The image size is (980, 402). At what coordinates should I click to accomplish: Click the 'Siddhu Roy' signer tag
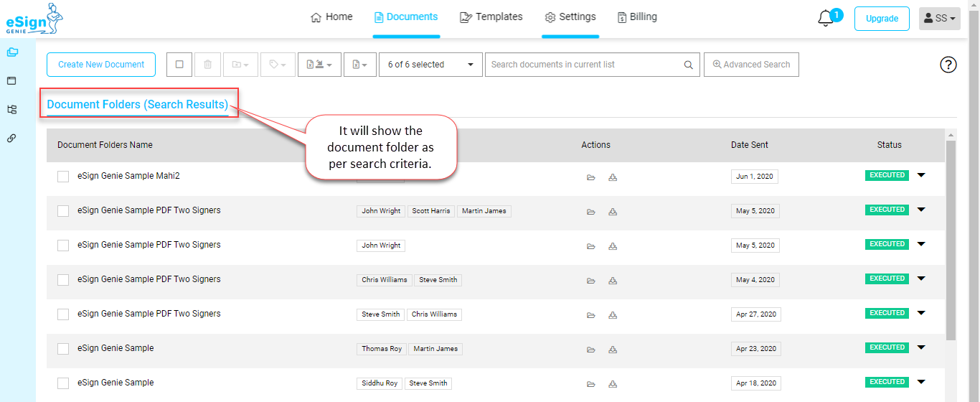[380, 383]
